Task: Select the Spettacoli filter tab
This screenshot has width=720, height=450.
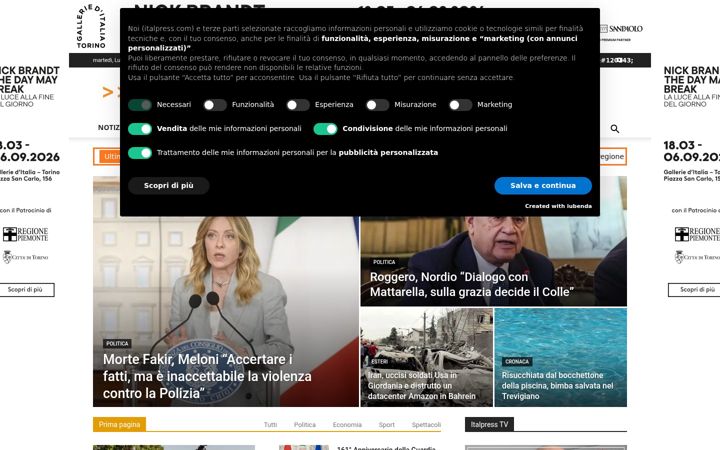Action: 426,425
